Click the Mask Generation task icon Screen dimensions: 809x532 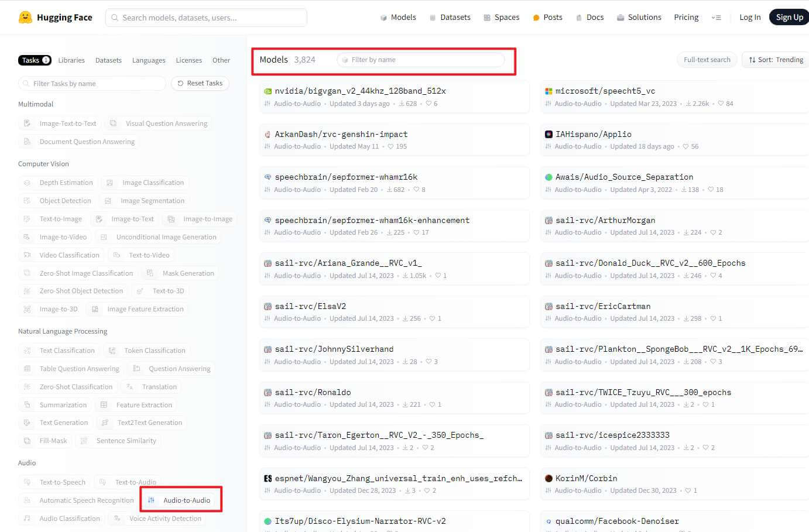pos(150,273)
